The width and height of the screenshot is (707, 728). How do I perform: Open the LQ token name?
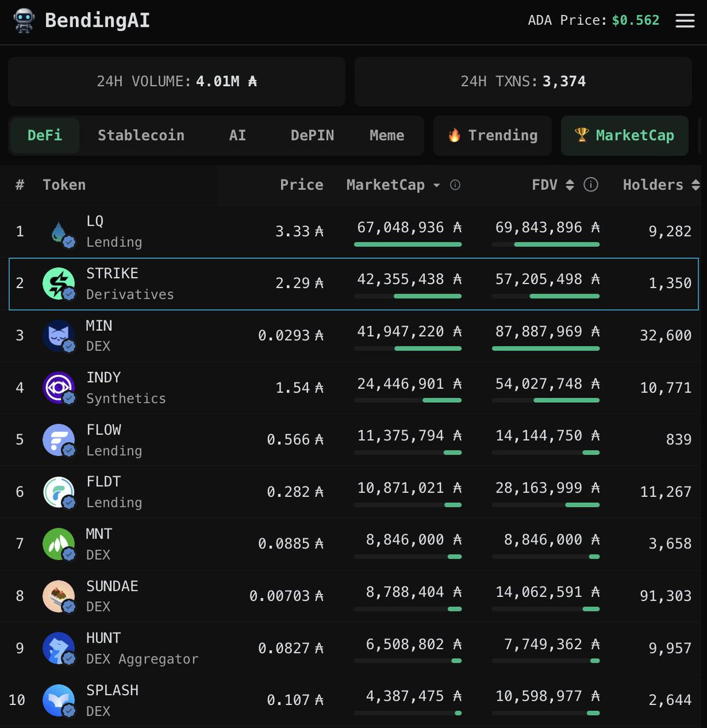[x=95, y=221]
